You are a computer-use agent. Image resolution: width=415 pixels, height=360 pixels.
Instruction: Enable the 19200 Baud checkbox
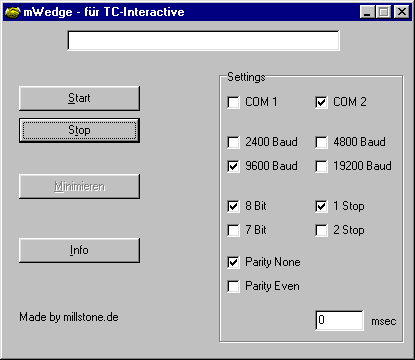321,166
